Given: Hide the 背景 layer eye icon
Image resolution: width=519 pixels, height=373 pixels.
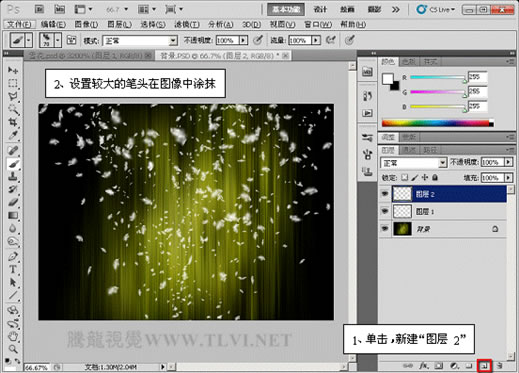Looking at the screenshot, I should point(385,228).
